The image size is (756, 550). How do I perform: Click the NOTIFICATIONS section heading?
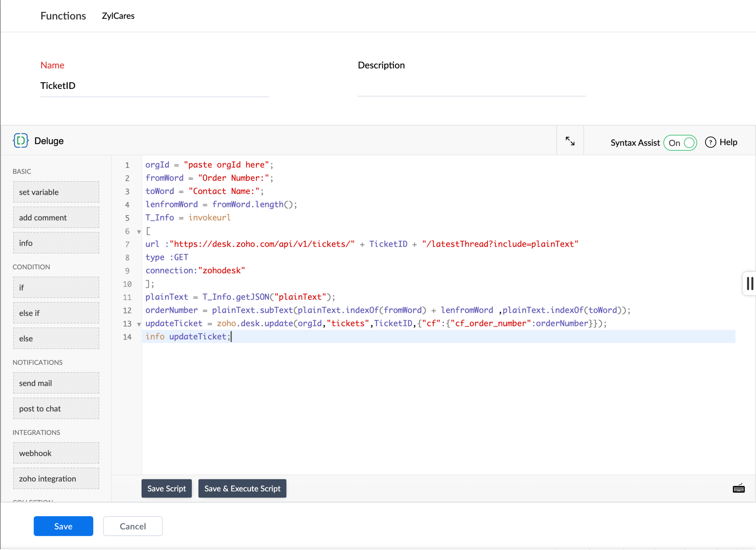coord(38,362)
